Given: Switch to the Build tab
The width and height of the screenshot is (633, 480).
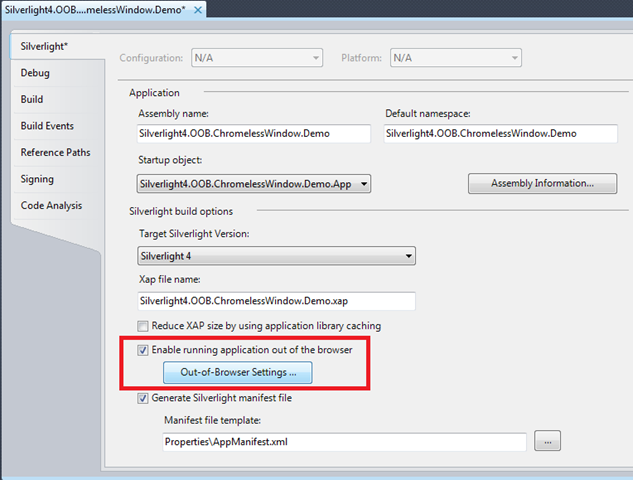Looking at the screenshot, I should 32,99.
